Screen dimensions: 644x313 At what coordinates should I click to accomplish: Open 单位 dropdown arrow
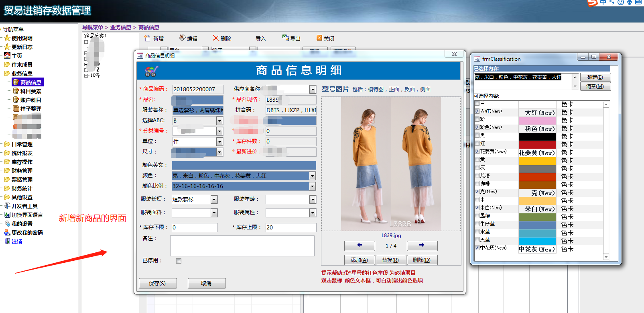(219, 141)
